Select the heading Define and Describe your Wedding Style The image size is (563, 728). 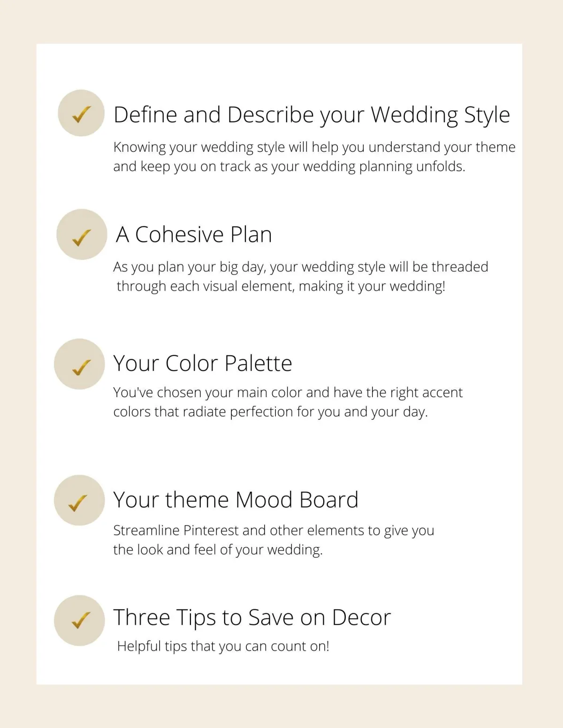pyautogui.click(x=312, y=115)
